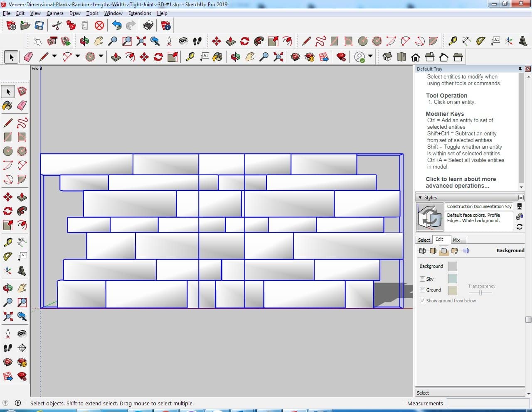
Task: Enable the Sky checkbox
Action: pos(422,279)
